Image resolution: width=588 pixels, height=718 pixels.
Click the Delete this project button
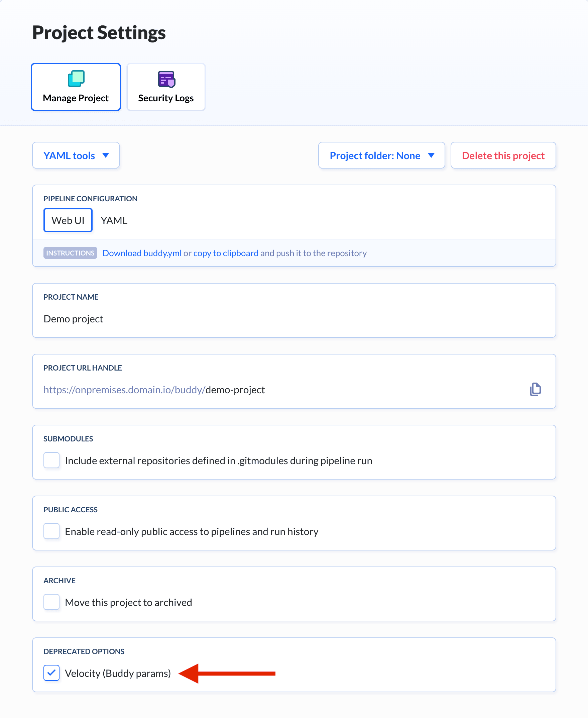point(503,155)
